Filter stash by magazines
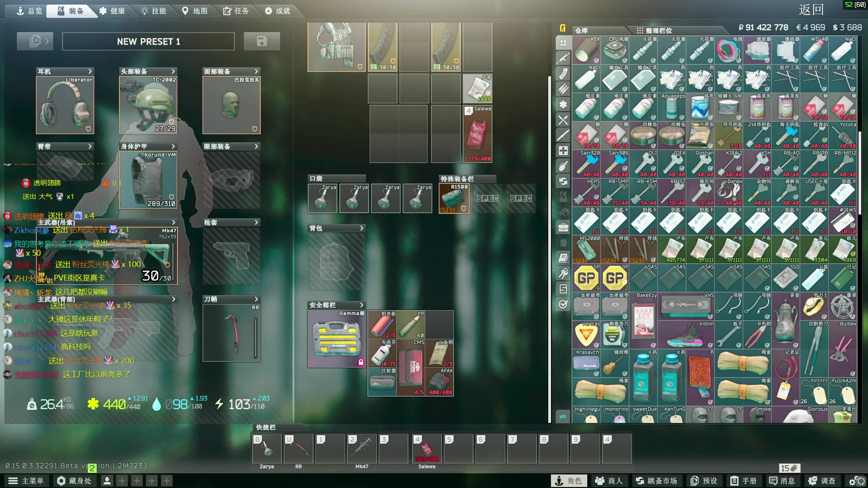868x488 pixels. point(563,74)
